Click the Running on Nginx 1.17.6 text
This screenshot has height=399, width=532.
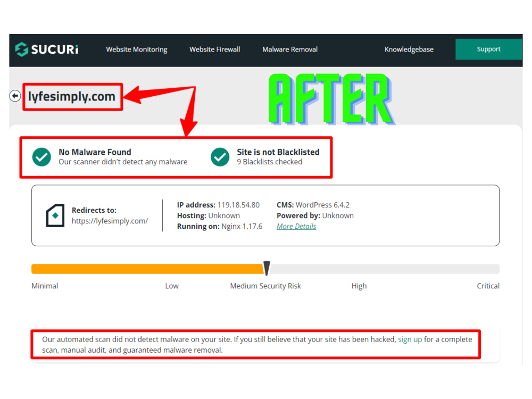pyautogui.click(x=220, y=226)
